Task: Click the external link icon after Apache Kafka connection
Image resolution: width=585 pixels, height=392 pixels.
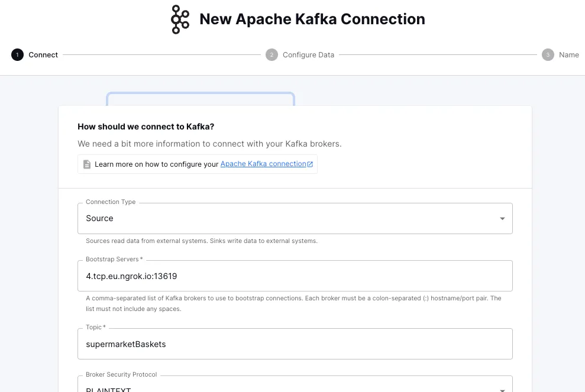Action: [x=311, y=164]
